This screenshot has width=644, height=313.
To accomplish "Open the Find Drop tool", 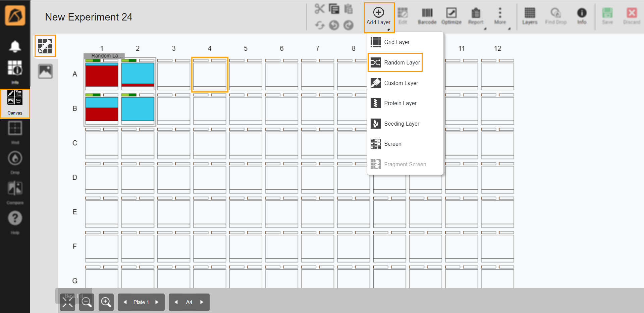I will pyautogui.click(x=555, y=15).
